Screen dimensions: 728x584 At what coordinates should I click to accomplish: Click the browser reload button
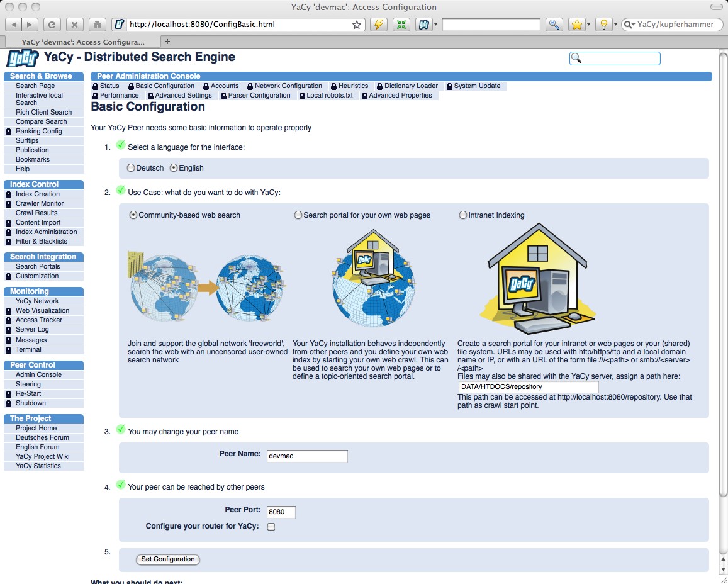[x=52, y=25]
